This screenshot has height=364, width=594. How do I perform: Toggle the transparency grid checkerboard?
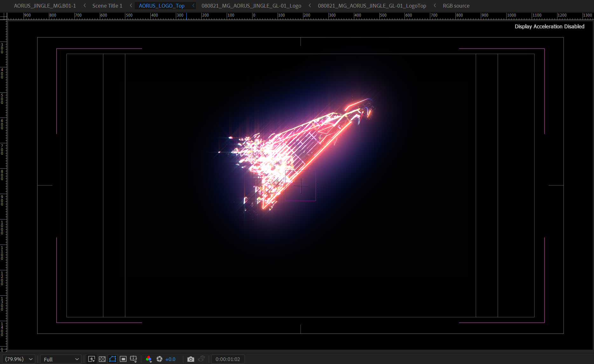(x=102, y=359)
